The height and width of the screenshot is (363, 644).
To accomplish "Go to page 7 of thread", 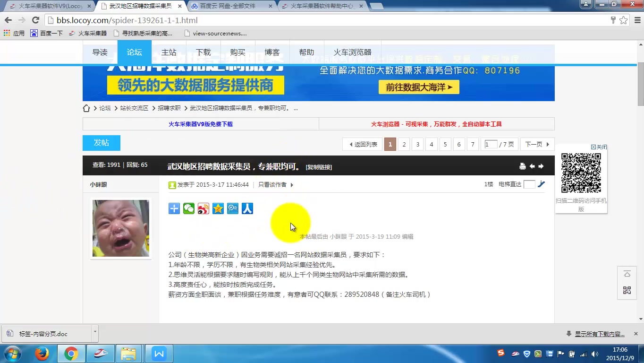I will point(473,144).
